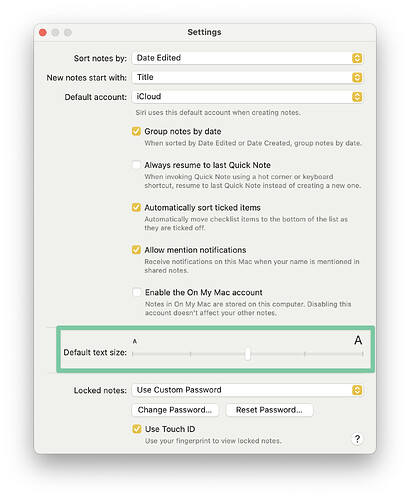Enable the On My Mac account checkbox
Image resolution: width=411 pixels, height=500 pixels.
pos(136,292)
